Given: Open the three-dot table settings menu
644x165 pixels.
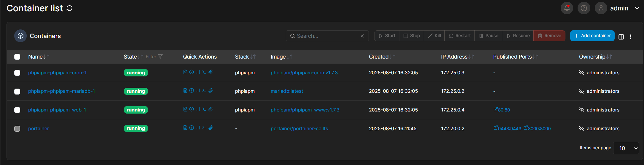Looking at the screenshot, I should (631, 37).
